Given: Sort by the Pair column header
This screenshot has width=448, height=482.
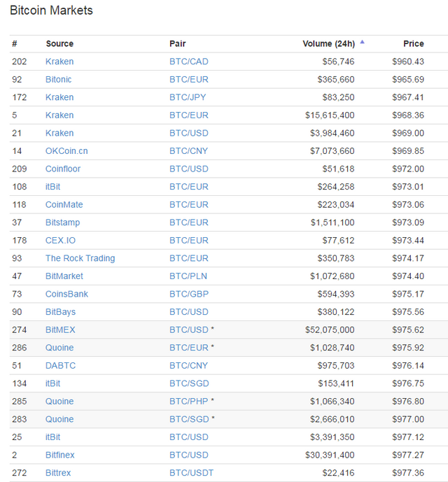Looking at the screenshot, I should pyautogui.click(x=178, y=43).
